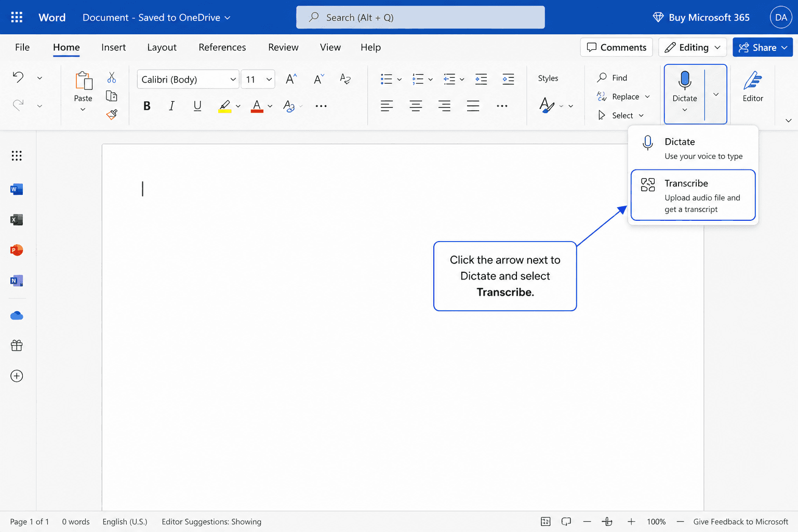Open the all apps grid in sidebar
This screenshot has width=798, height=532.
click(17, 156)
